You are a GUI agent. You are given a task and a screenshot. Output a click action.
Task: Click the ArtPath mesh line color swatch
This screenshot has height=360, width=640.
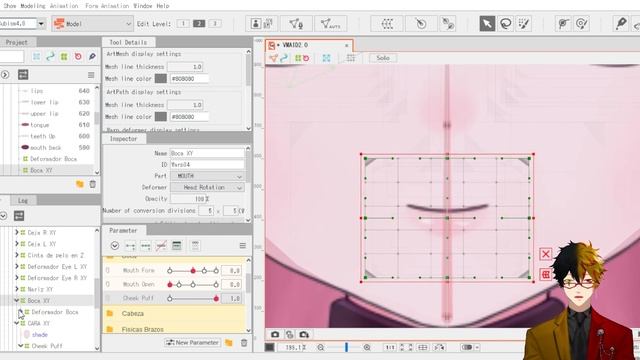coord(161,117)
